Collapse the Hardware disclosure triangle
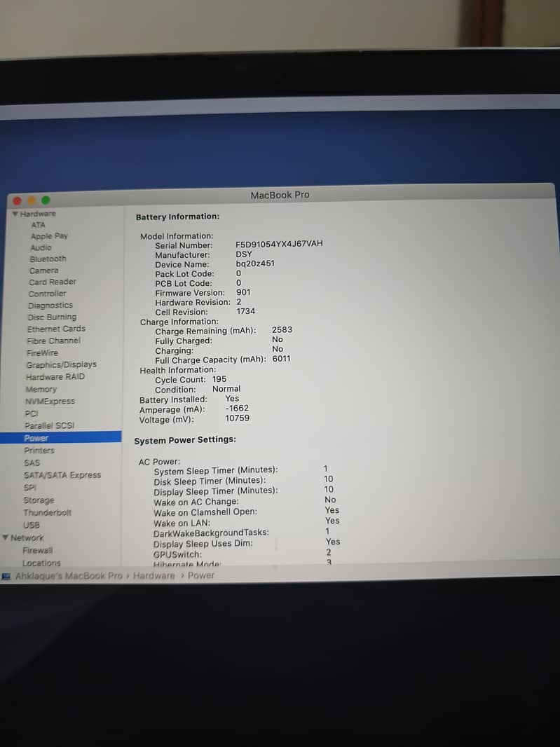The image size is (560, 747). click(15, 214)
